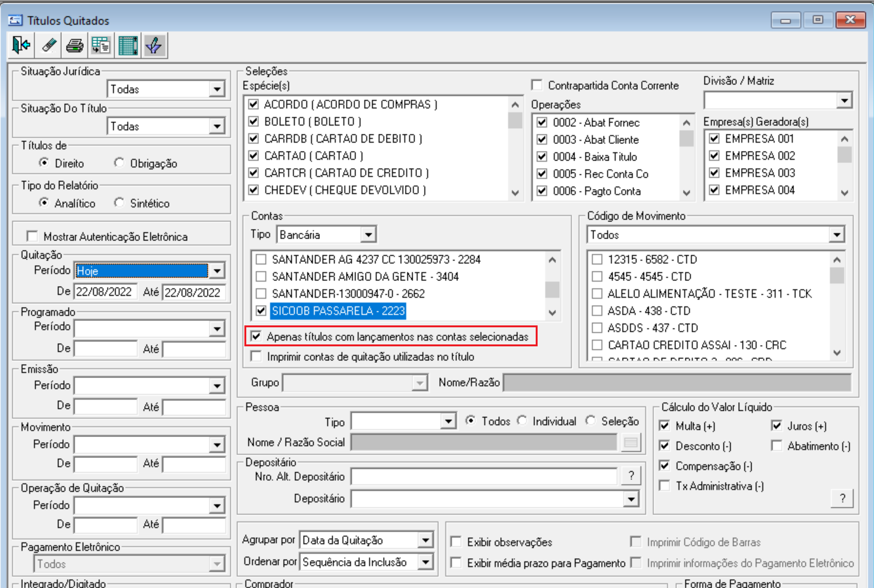
Task: Open the Quitação Período dropdown showing Hoje
Action: [217, 271]
